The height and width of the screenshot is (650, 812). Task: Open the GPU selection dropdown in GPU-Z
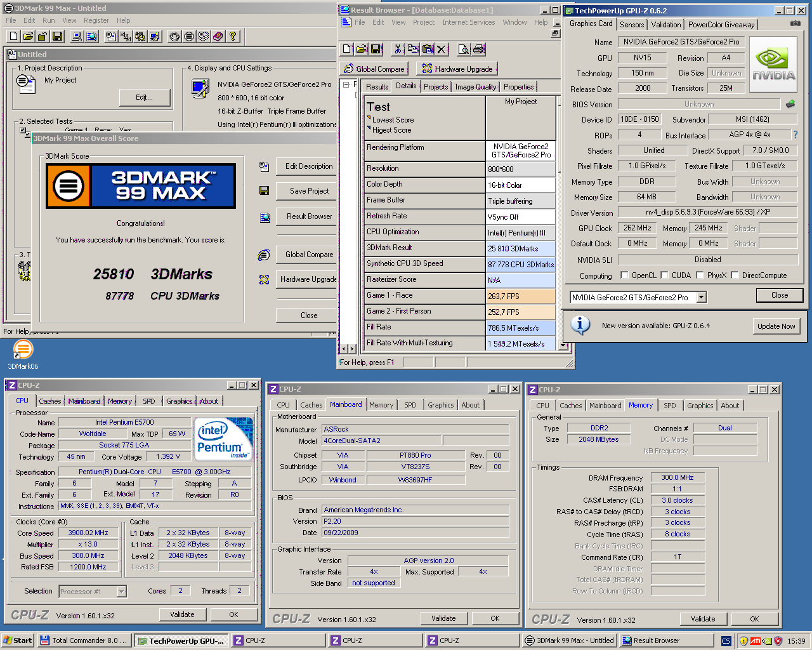(701, 297)
